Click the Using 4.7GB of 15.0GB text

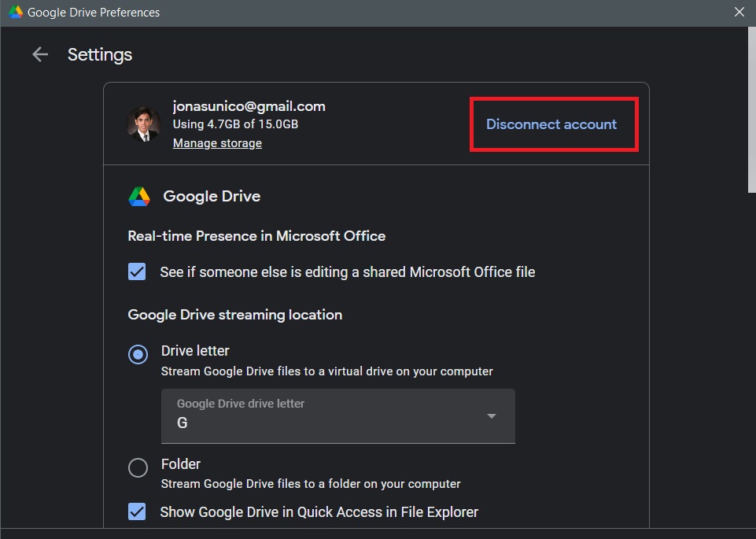(x=235, y=124)
